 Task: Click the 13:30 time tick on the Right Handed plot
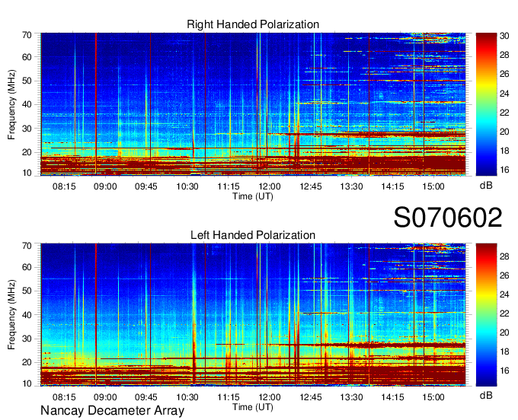point(351,186)
